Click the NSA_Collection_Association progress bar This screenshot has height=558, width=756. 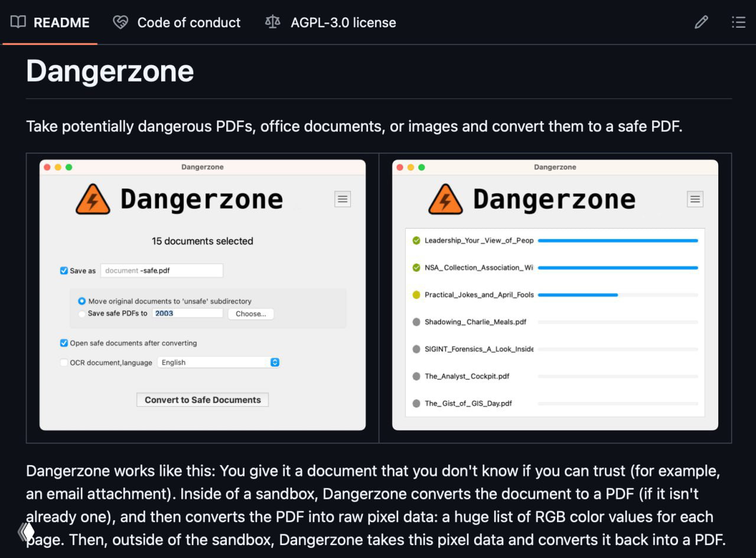pos(618,268)
